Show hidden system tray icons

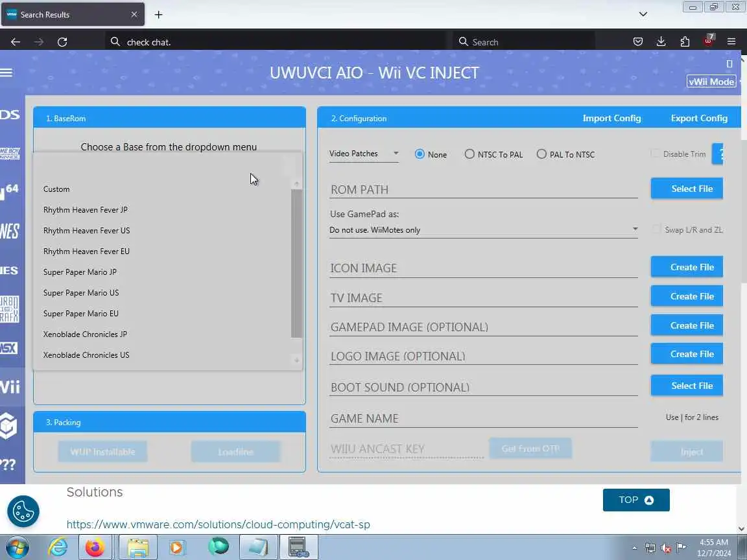(635, 548)
